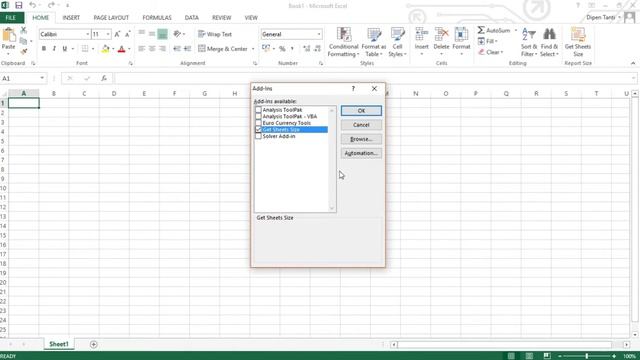Image resolution: width=640 pixels, height=360 pixels.
Task: Click the Add-Ins list scrollbar down arrow
Action: pos(332,208)
